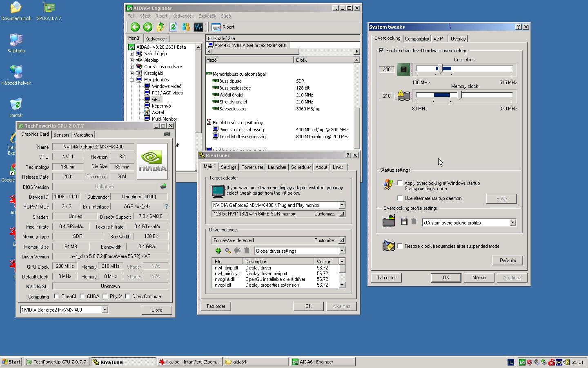Click Tab order button in RivaTuner
The height and width of the screenshot is (368, 588).
click(216, 306)
